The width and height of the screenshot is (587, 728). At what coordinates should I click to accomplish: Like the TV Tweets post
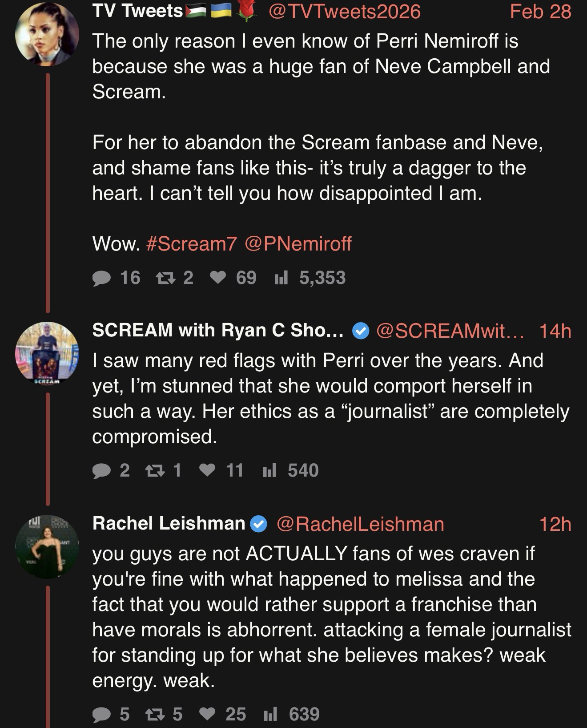coord(218,278)
